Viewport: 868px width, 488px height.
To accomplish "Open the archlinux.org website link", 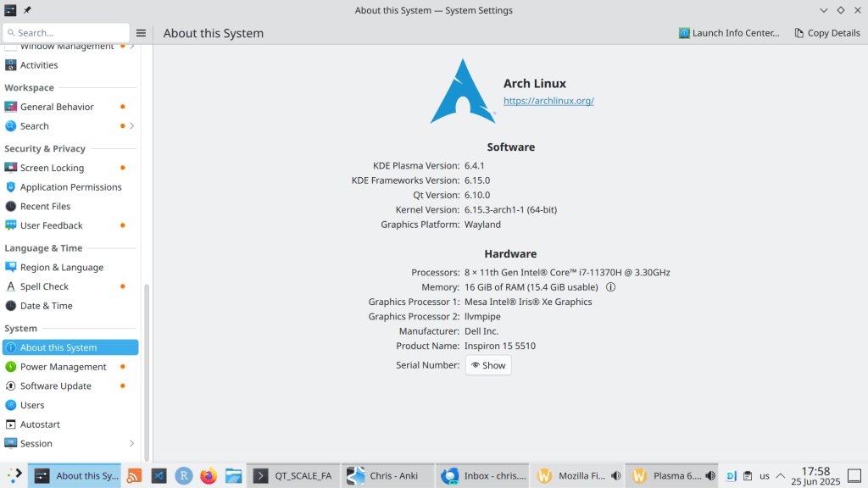I will tap(548, 101).
